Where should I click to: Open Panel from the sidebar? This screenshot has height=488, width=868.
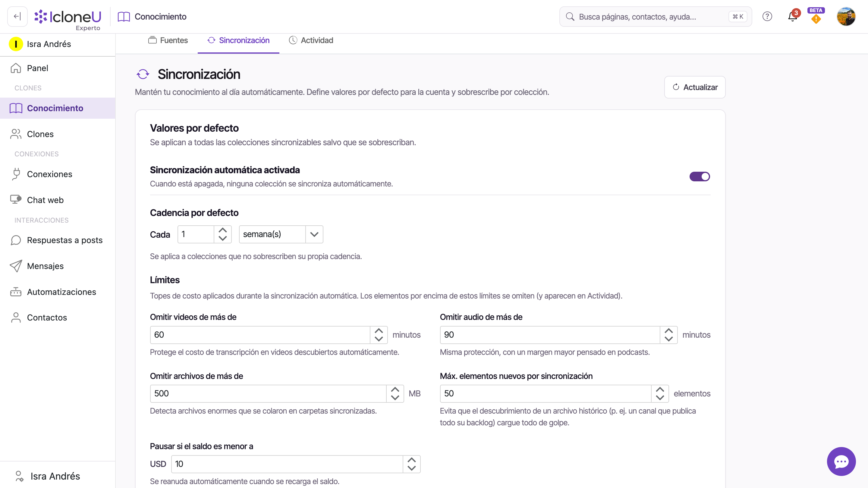click(58, 68)
